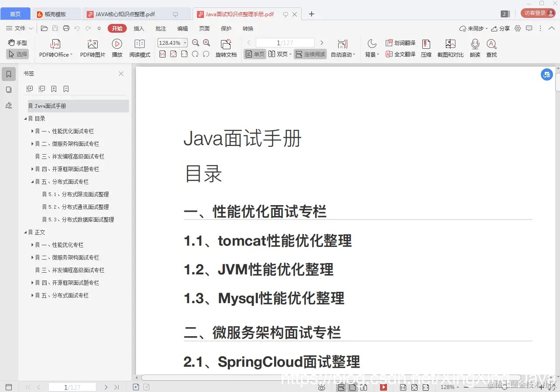This screenshot has width=560, height=392.
Task: Click the page number field in ribbon
Action: pos(285,43)
